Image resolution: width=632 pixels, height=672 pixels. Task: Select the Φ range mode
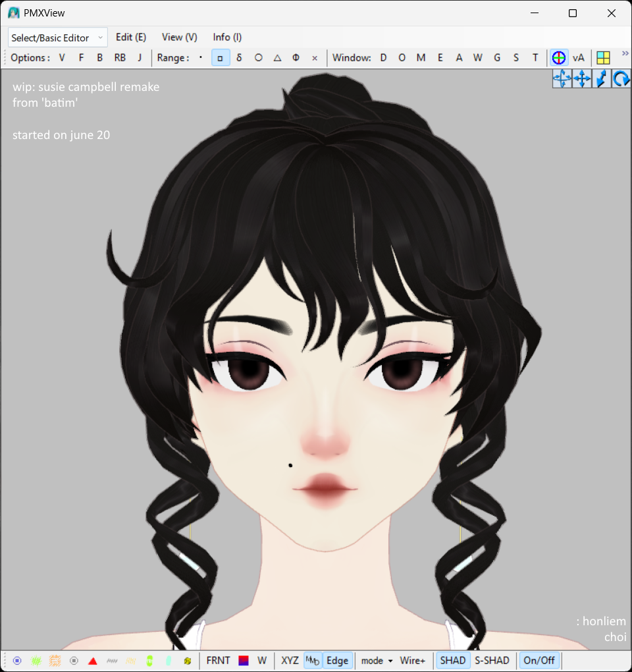[296, 58]
